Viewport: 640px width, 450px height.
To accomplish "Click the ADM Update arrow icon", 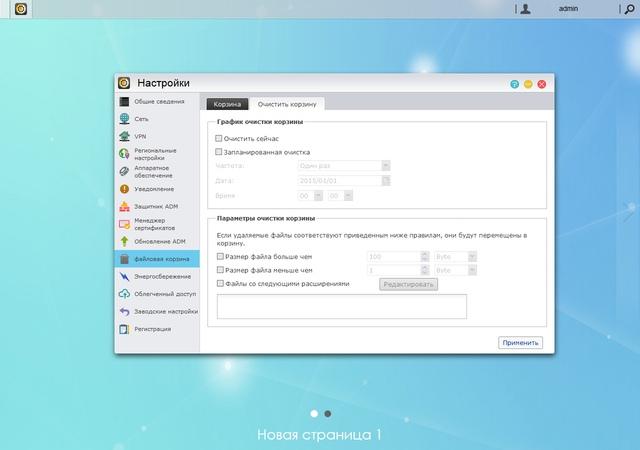I will tap(124, 241).
